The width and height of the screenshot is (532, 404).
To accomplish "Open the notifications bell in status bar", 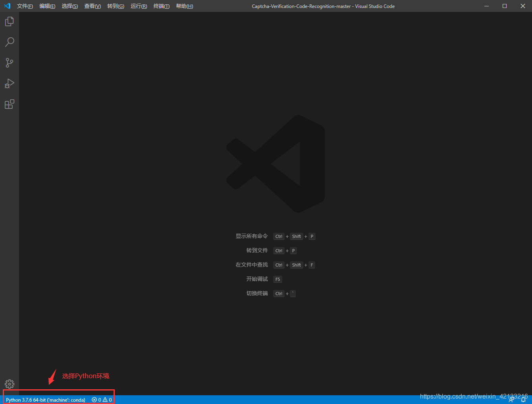I will (x=523, y=400).
